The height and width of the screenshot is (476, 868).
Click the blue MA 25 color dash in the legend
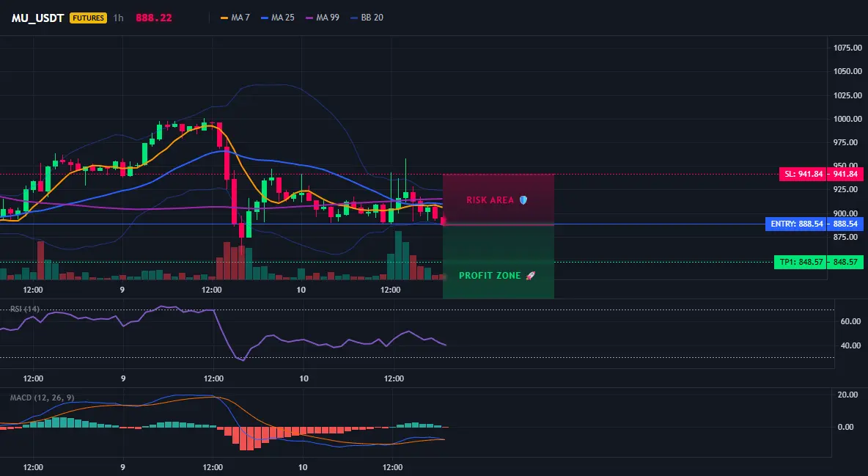click(x=265, y=18)
